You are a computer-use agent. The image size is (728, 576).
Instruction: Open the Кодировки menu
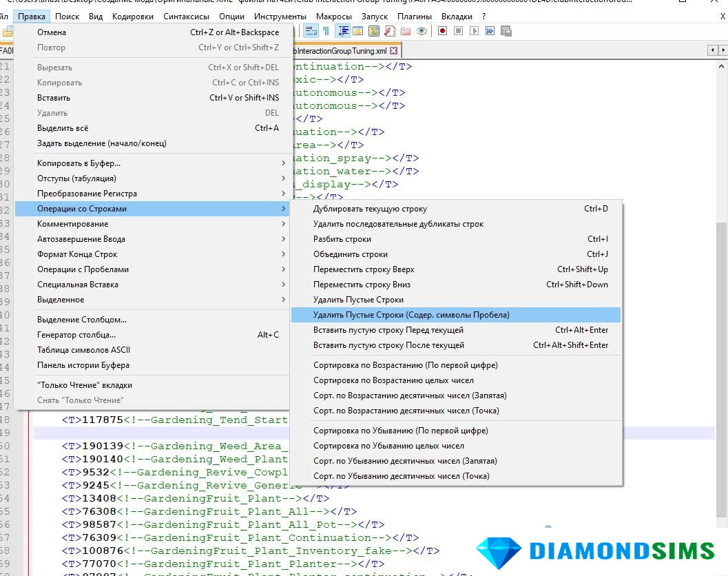point(133,16)
